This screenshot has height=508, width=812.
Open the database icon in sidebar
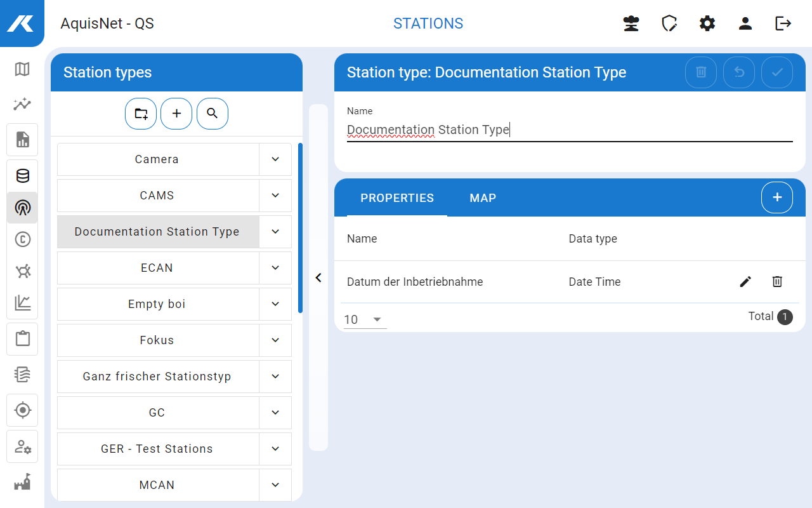(x=22, y=176)
